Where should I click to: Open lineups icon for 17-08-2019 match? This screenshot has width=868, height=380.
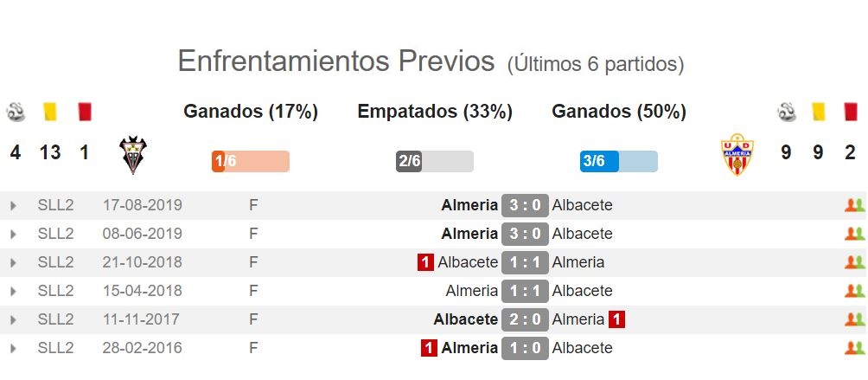pos(854,205)
